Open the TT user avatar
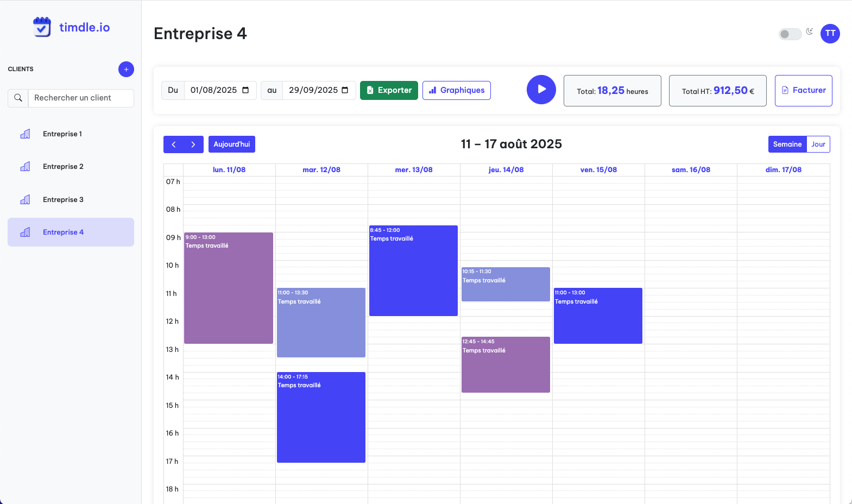 [830, 34]
